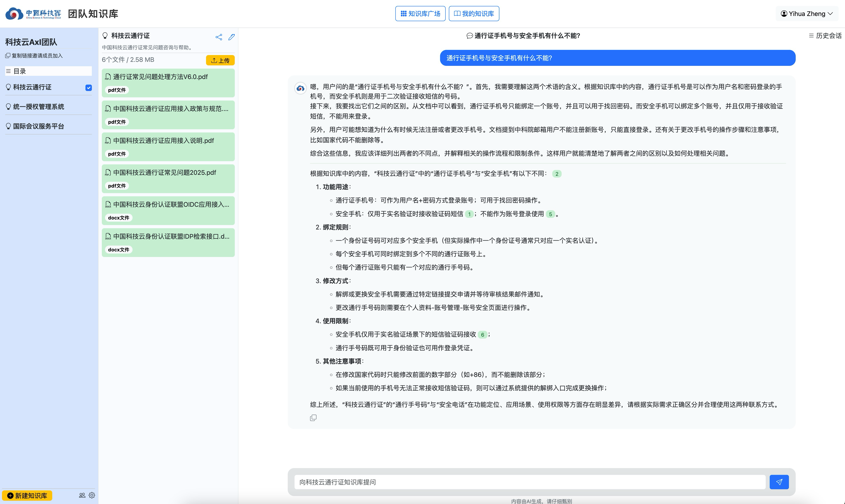This screenshot has width=845, height=504.
Task: Click the 目录 directory header
Action: [48, 71]
